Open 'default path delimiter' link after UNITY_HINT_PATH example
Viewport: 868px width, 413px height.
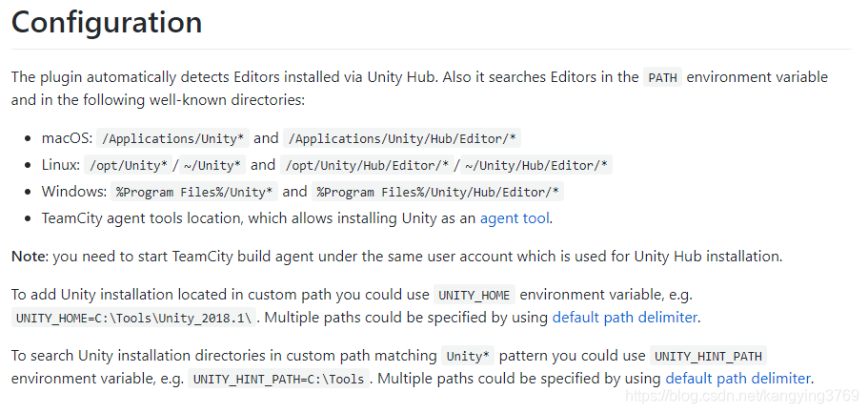737,379
